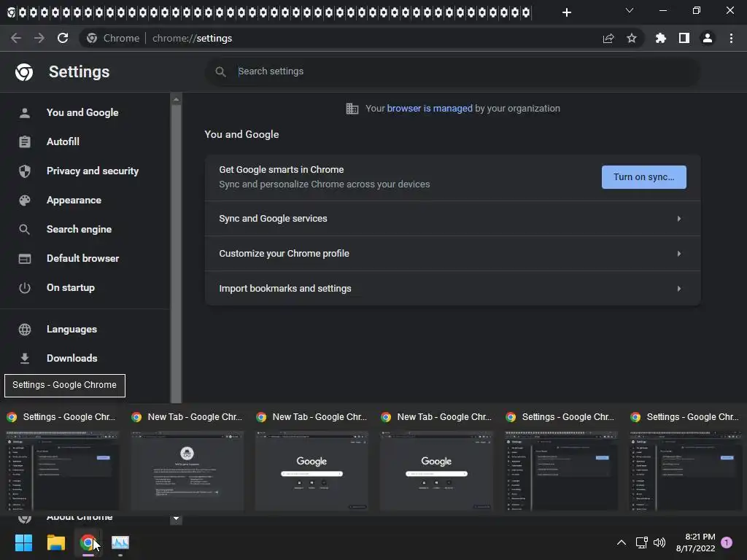Viewport: 747px width, 560px height.
Task: Open the network status tray icon
Action: coord(641,542)
